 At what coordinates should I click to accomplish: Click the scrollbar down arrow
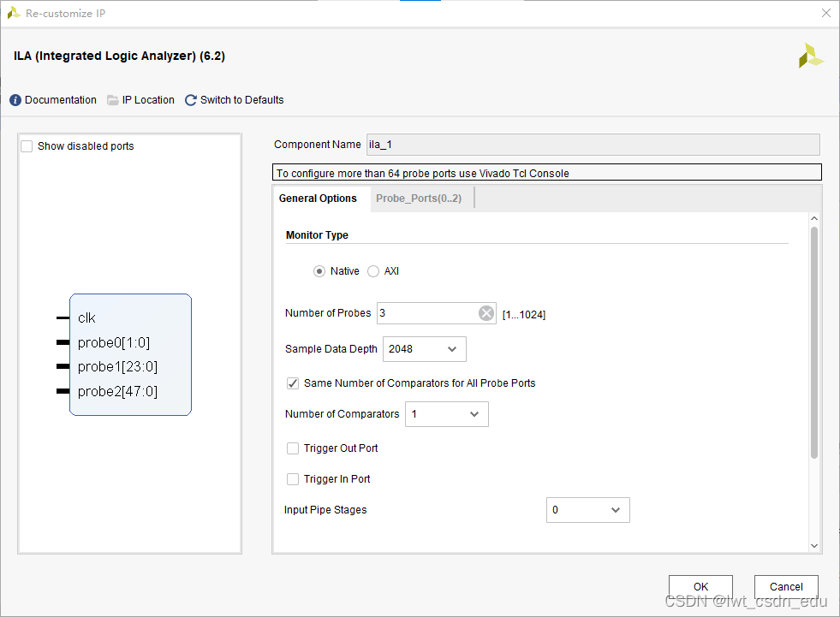tap(814, 546)
